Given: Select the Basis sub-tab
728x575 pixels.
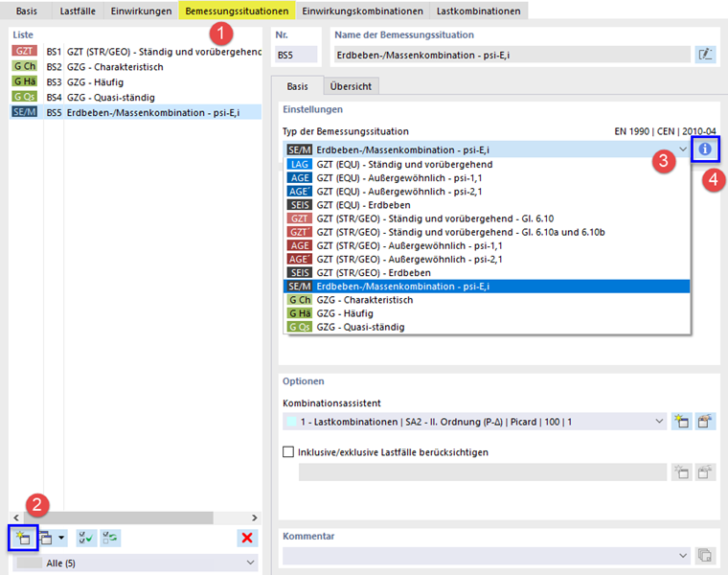Looking at the screenshot, I should [x=297, y=86].
